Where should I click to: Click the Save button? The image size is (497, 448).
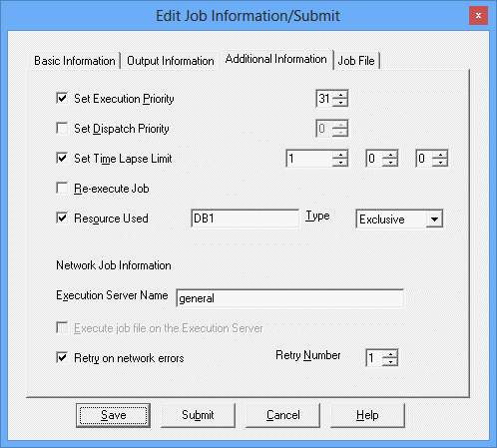click(x=113, y=415)
